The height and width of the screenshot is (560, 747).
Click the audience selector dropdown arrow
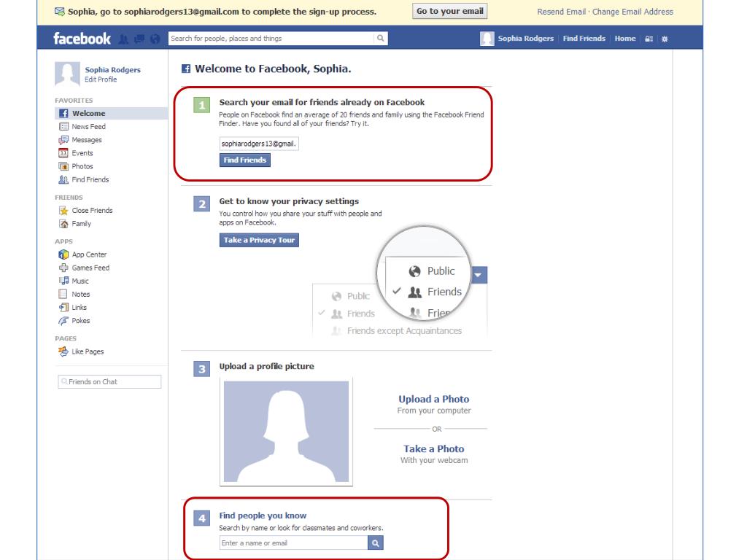click(x=479, y=275)
